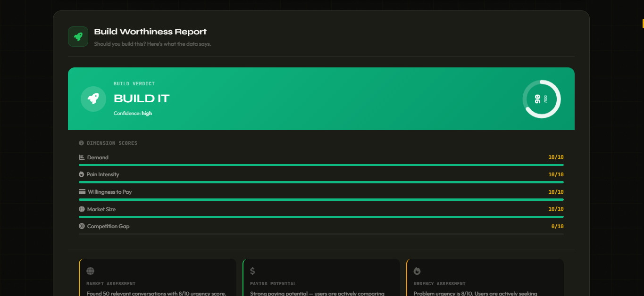
Task: Click the circular score gauge showing 90
Action: (x=542, y=99)
